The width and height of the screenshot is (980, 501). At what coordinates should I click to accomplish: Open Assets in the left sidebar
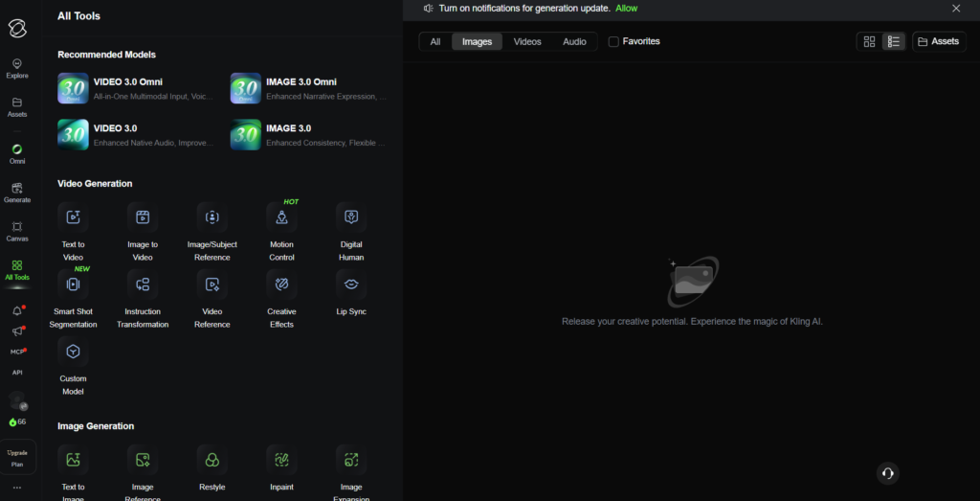[x=17, y=107]
